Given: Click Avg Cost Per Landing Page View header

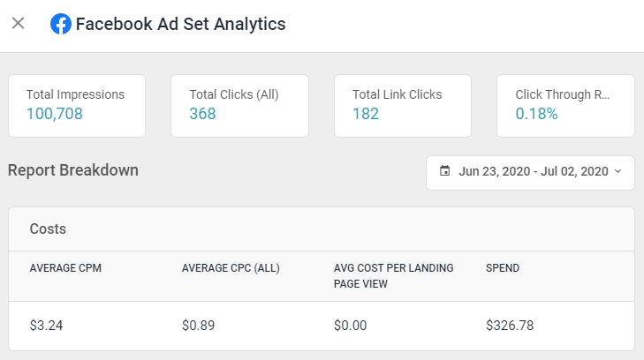Looking at the screenshot, I should pyautogui.click(x=393, y=275).
